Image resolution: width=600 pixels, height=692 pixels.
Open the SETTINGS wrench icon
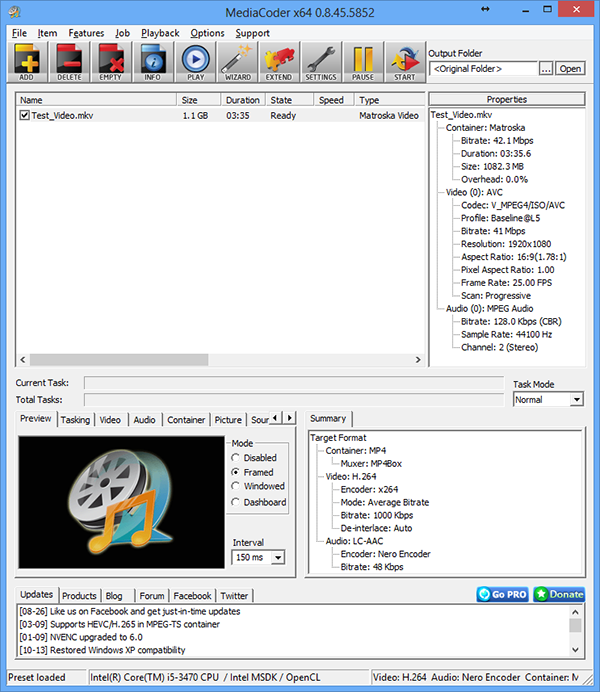click(321, 62)
